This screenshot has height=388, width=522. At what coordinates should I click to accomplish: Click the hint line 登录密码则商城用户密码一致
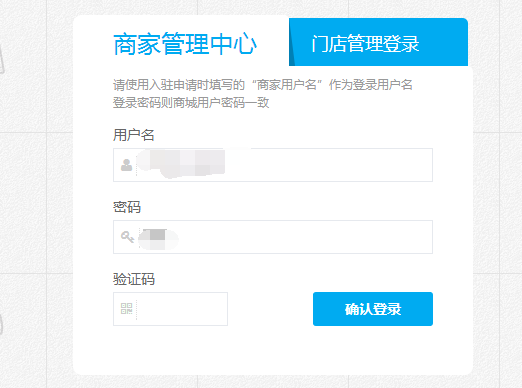click(x=191, y=103)
